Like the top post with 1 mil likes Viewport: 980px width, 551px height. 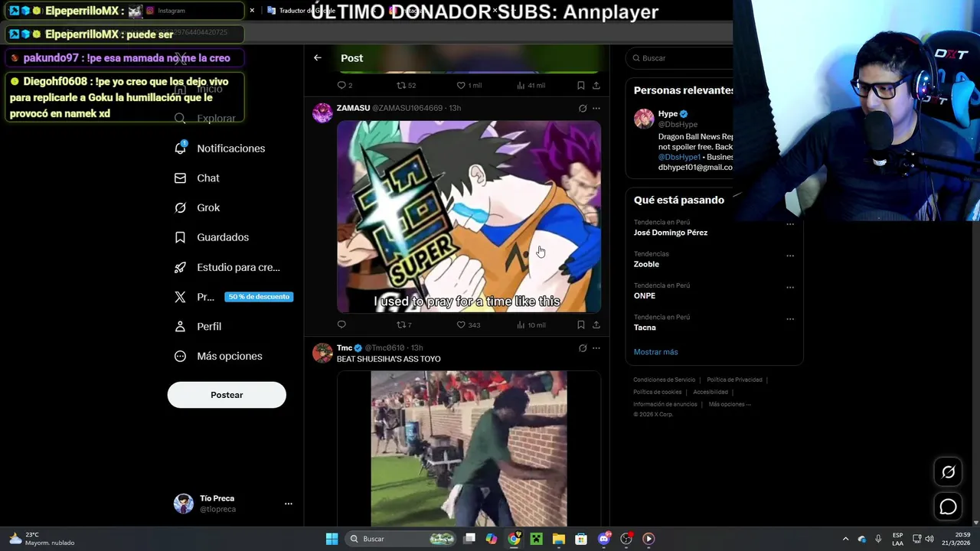pyautogui.click(x=469, y=85)
